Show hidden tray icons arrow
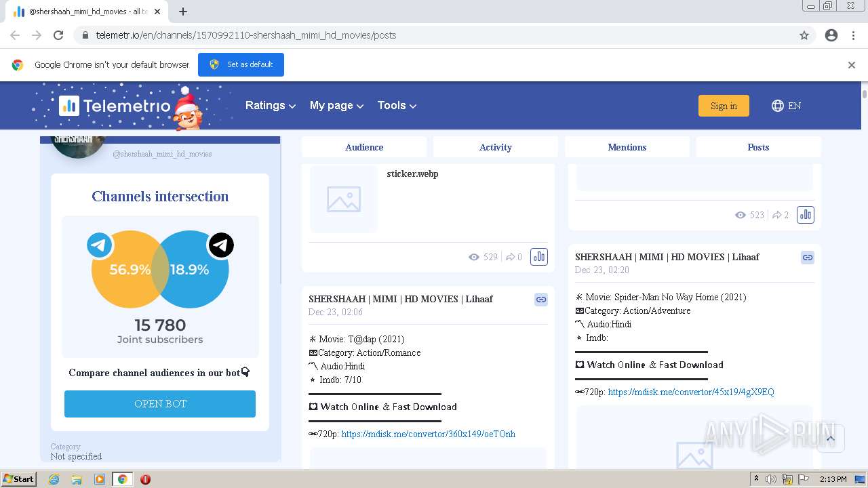868x488 pixels. [756, 479]
